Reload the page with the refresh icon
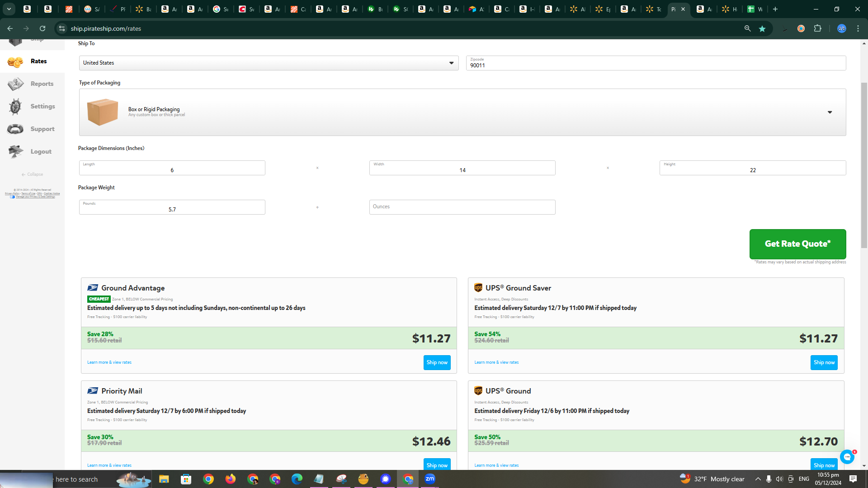This screenshot has width=868, height=488. point(42,28)
